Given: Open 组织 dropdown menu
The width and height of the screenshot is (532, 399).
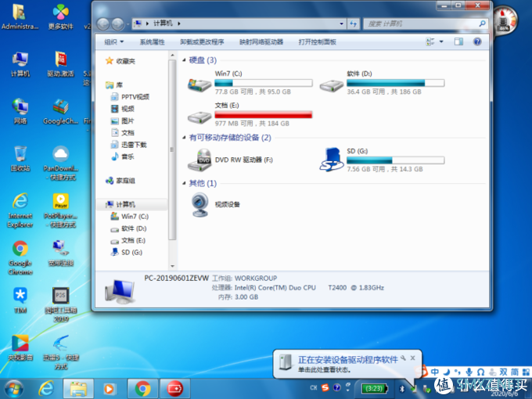Looking at the screenshot, I should [114, 41].
